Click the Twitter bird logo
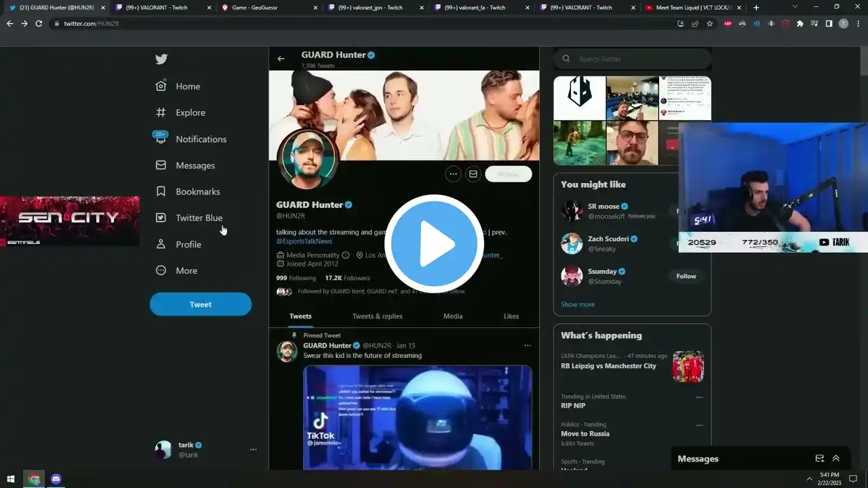This screenshot has height=488, width=868. click(x=161, y=59)
